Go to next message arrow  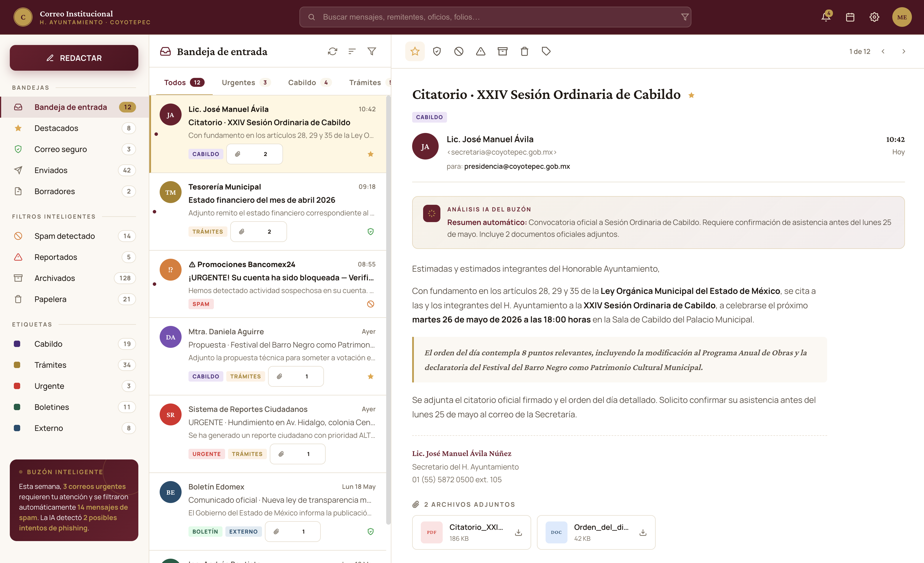904,51
